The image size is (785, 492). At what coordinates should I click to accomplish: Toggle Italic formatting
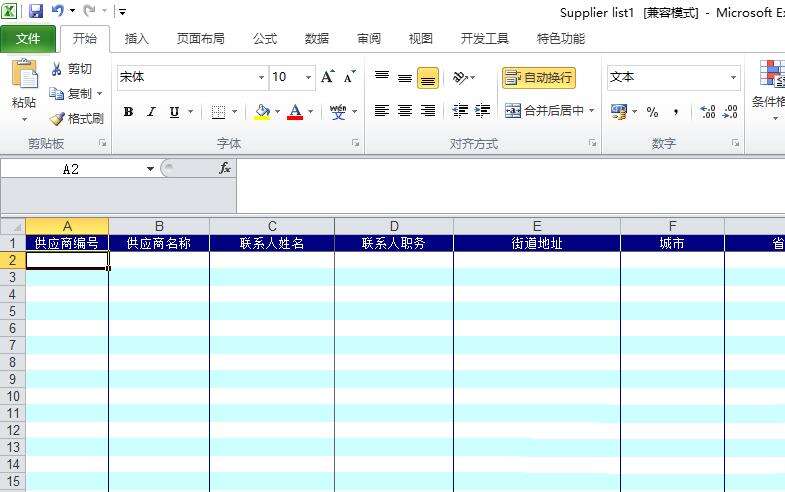(151, 112)
